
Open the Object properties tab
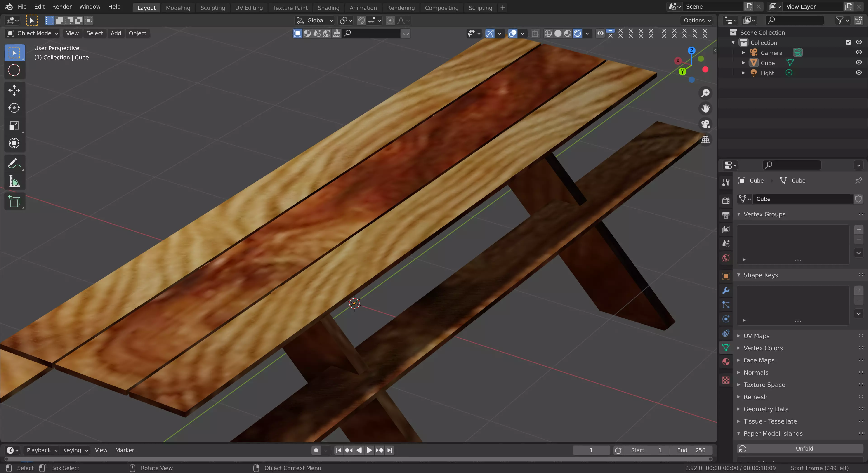[726, 276]
